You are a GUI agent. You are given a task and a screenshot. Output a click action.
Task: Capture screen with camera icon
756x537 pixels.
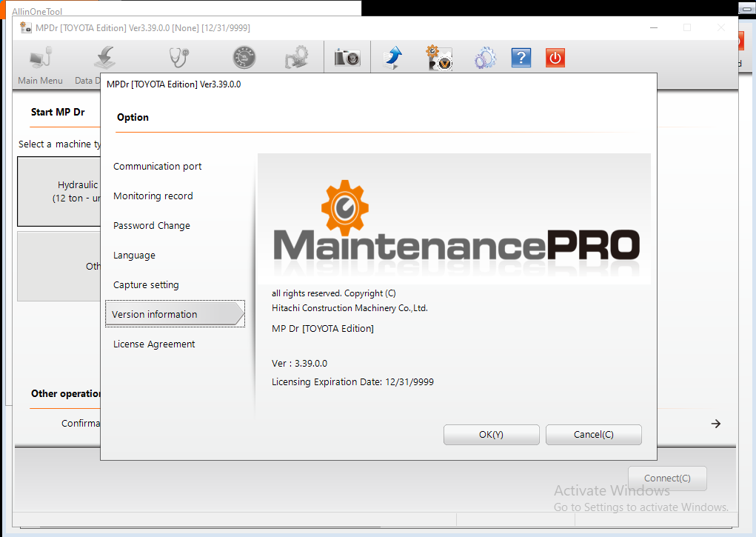347,58
